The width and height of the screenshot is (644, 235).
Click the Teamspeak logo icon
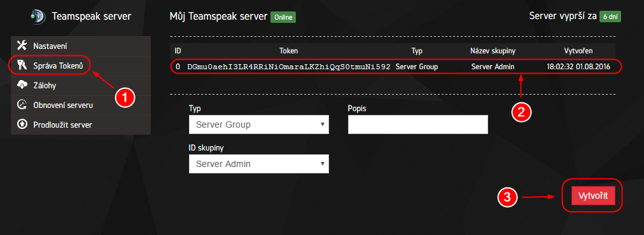38,17
